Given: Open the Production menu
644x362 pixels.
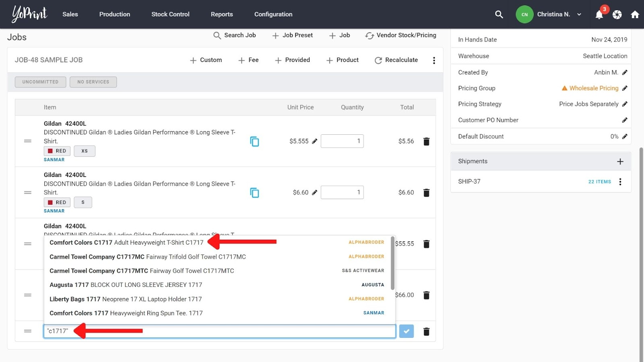Looking at the screenshot, I should click(x=115, y=14).
